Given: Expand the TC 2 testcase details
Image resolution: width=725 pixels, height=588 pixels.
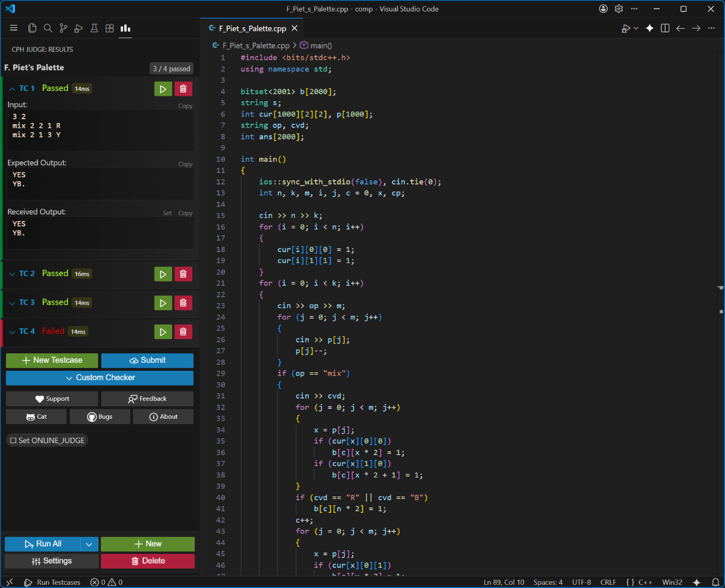Looking at the screenshot, I should coord(12,274).
